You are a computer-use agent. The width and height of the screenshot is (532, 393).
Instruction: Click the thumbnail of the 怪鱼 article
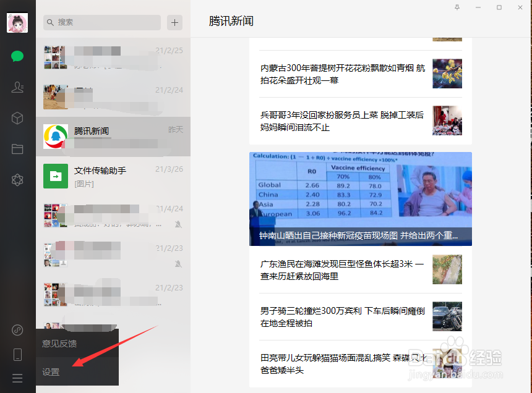point(447,269)
